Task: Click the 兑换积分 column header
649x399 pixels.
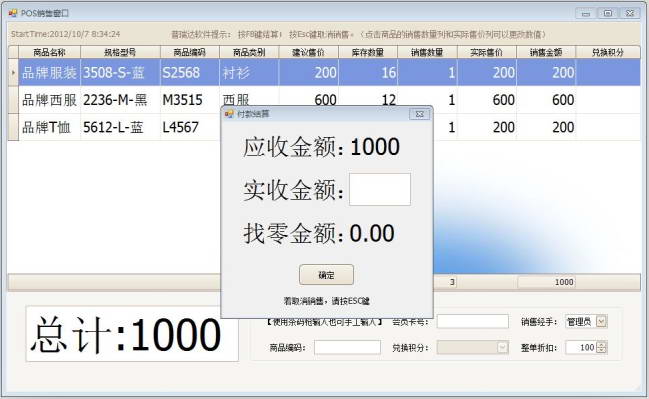Action: [608, 52]
